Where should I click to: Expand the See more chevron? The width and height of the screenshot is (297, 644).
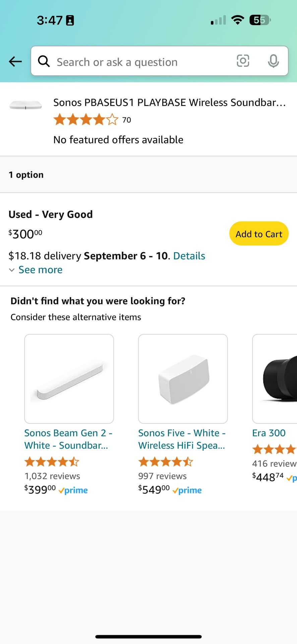tap(12, 270)
